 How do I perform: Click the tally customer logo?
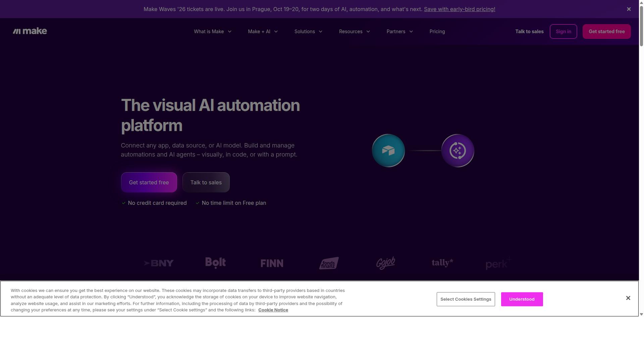(x=442, y=263)
